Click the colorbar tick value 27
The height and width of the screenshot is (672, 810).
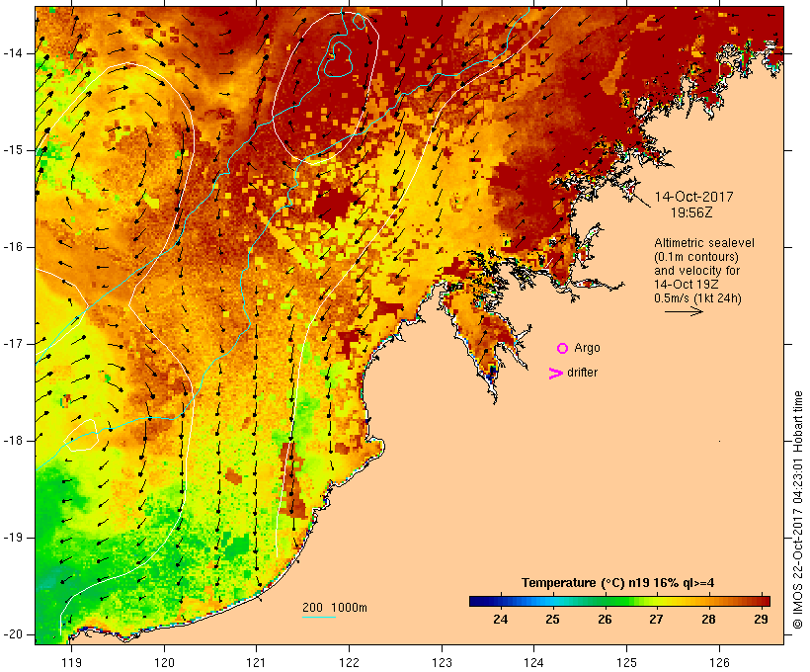tap(656, 619)
